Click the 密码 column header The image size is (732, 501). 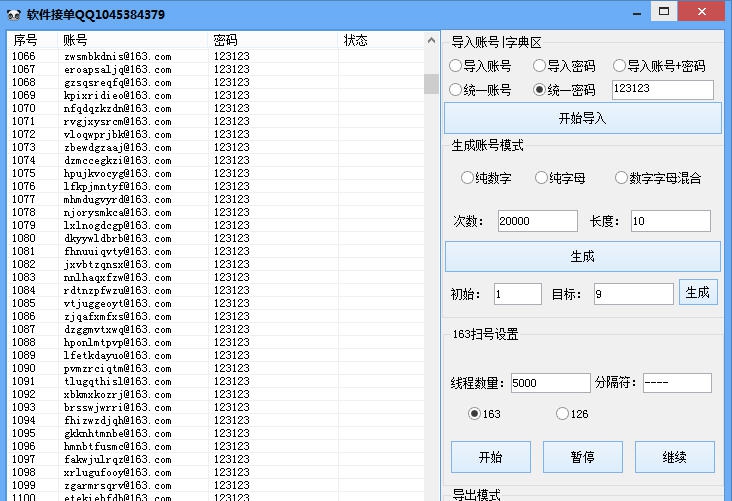tap(273, 40)
